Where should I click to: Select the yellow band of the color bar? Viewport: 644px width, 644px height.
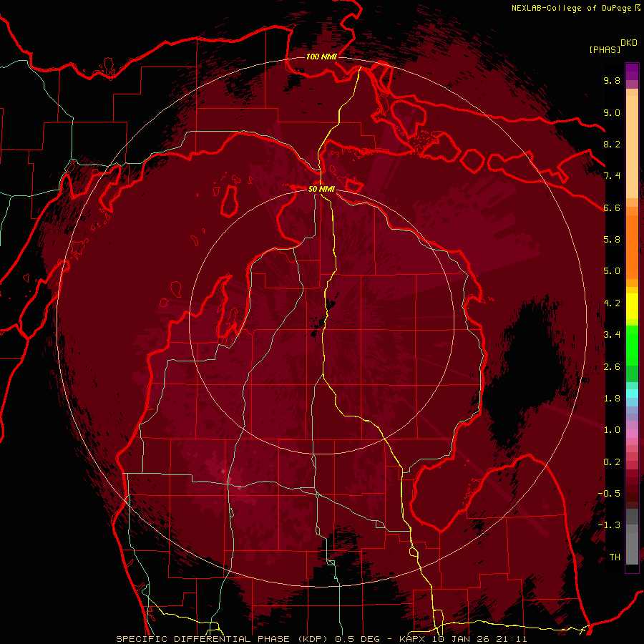632,306
